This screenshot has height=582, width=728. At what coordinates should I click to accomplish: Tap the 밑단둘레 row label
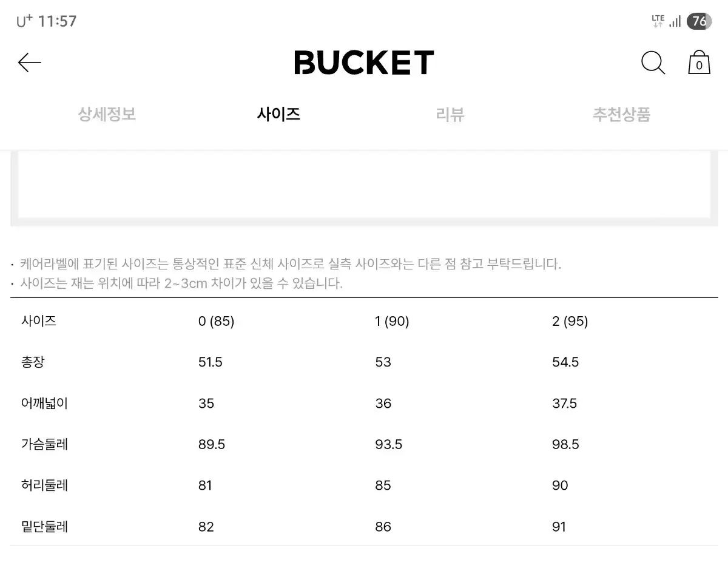pyautogui.click(x=44, y=527)
